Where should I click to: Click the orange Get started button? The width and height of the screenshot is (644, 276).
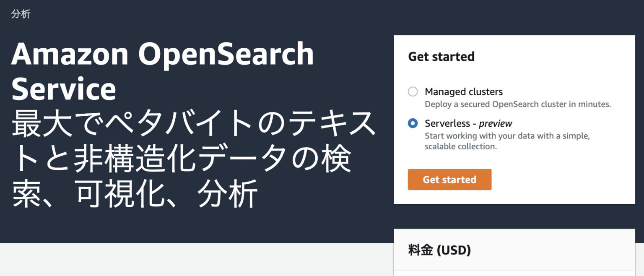[x=449, y=179]
